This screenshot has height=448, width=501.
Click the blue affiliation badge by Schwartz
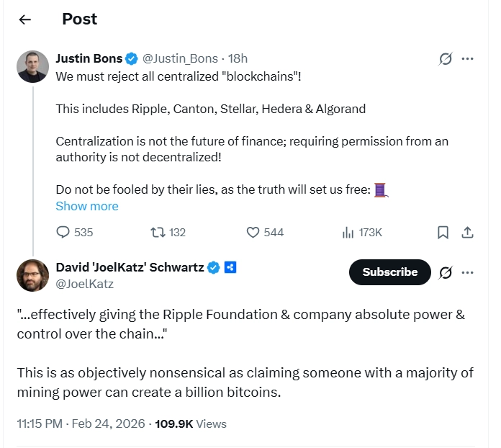[x=230, y=268]
